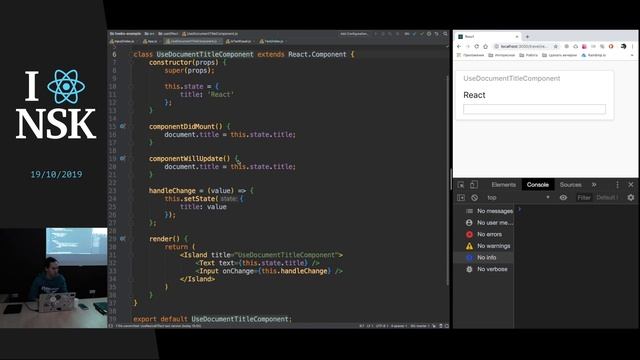The height and width of the screenshot is (360, 640).
Task: Click gutter override marker beside render
Action: [x=122, y=239]
